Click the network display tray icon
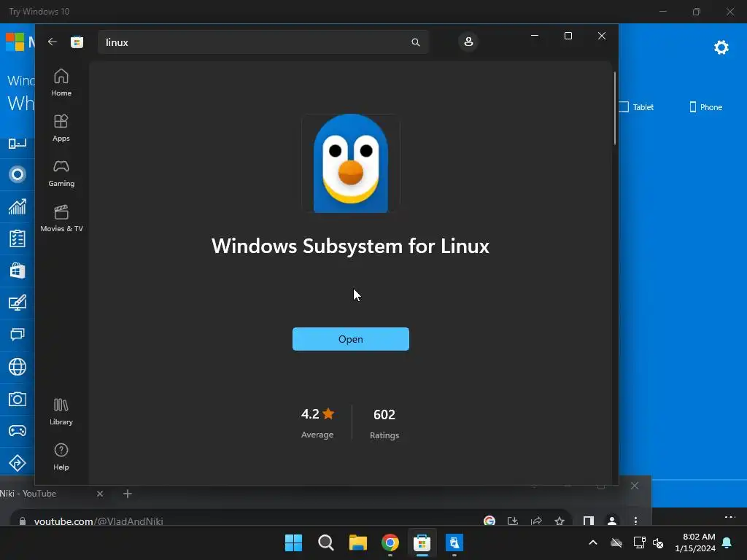This screenshot has height=560, width=747. pos(639,542)
